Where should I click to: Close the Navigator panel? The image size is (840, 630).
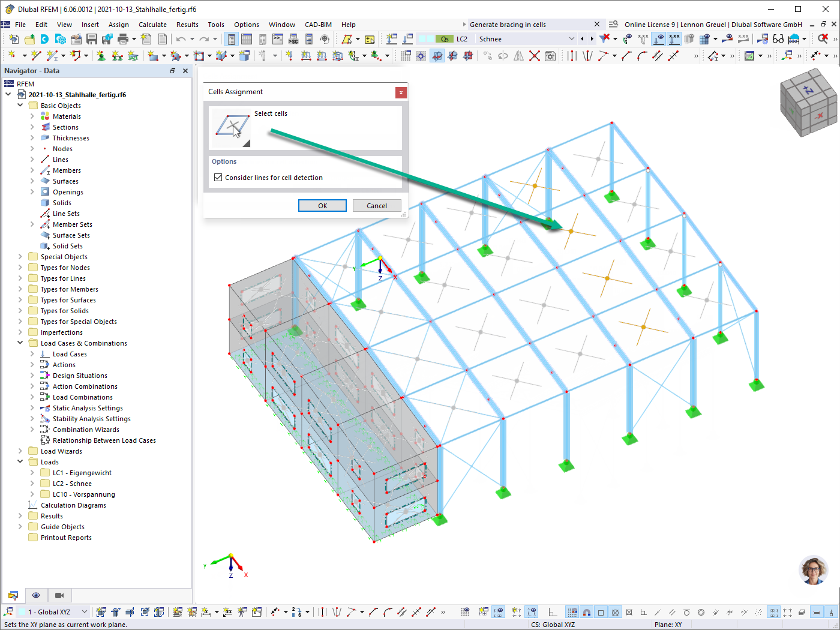click(185, 71)
